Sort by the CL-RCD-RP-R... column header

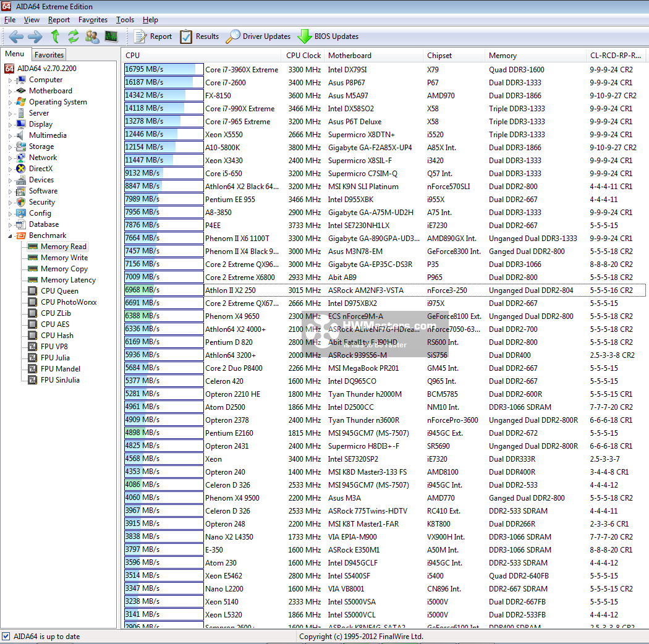pyautogui.click(x=616, y=56)
